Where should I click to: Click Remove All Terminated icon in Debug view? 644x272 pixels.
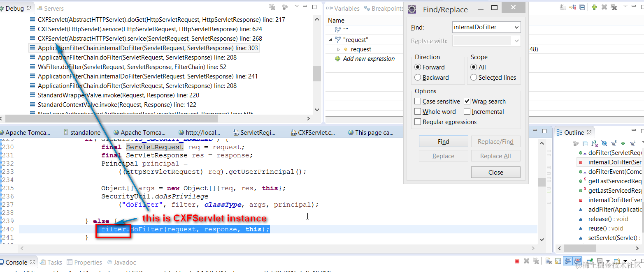click(x=272, y=7)
